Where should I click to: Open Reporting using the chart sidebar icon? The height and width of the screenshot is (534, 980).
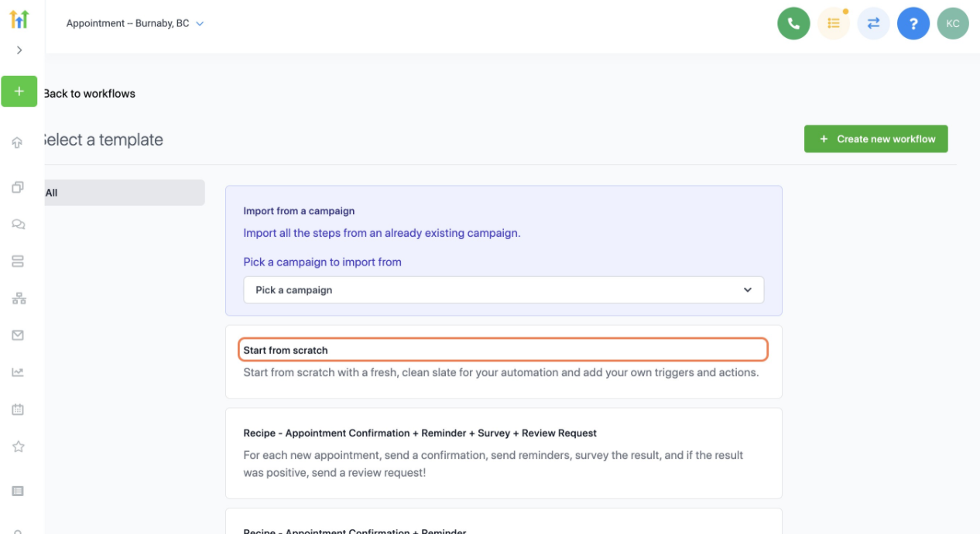tap(17, 372)
